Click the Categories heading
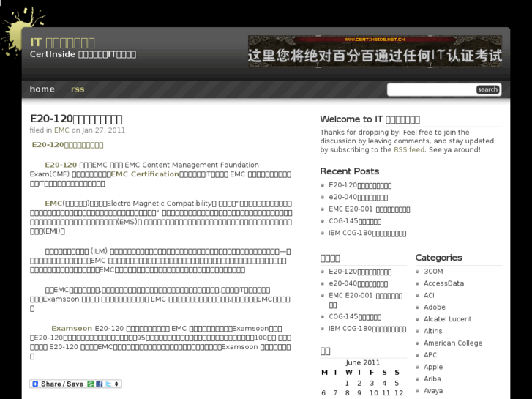 [438, 258]
